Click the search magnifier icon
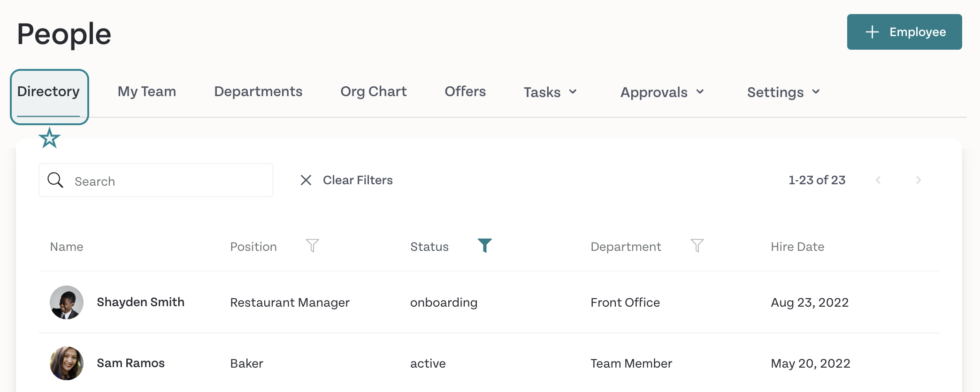The width and height of the screenshot is (980, 392). click(x=55, y=180)
